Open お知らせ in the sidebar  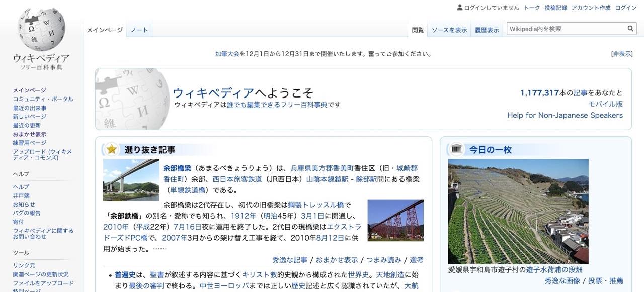point(24,205)
